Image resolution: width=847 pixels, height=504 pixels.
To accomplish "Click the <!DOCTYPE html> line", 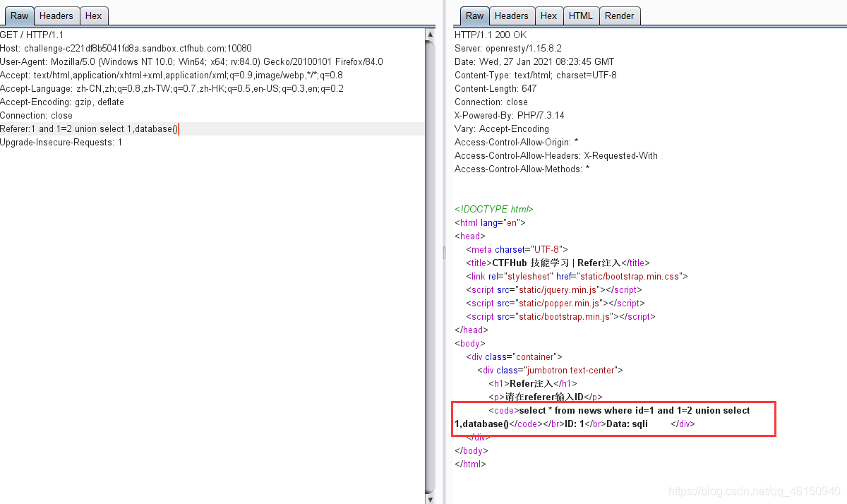I will [494, 209].
